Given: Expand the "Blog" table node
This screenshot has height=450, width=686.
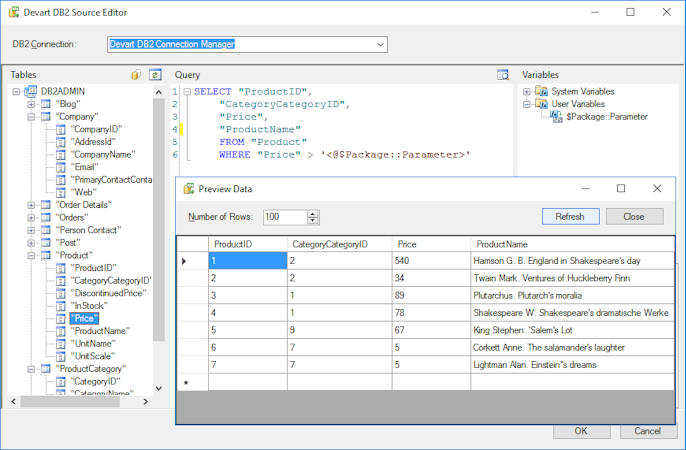Looking at the screenshot, I should (31, 104).
